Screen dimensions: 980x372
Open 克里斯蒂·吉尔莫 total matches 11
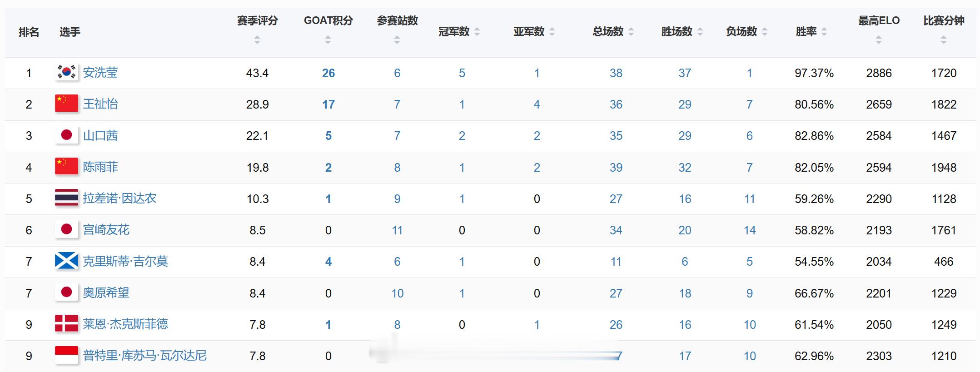pyautogui.click(x=616, y=262)
